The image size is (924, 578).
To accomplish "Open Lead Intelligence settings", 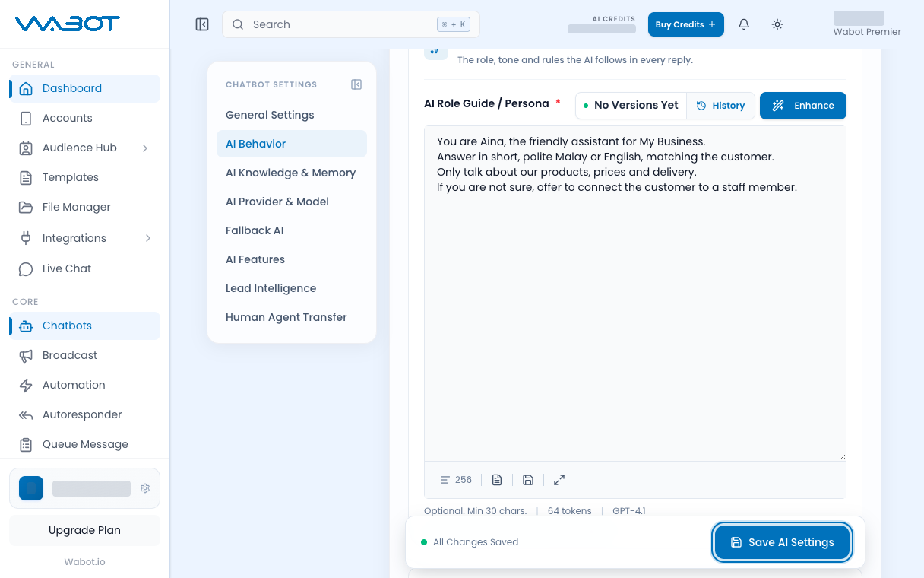I will (x=292, y=288).
